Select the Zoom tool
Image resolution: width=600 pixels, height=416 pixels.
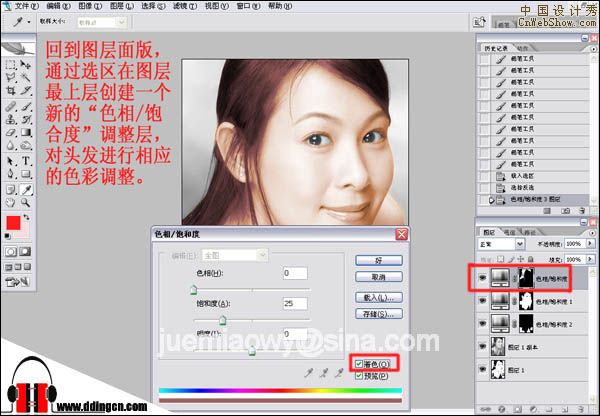pos(26,202)
